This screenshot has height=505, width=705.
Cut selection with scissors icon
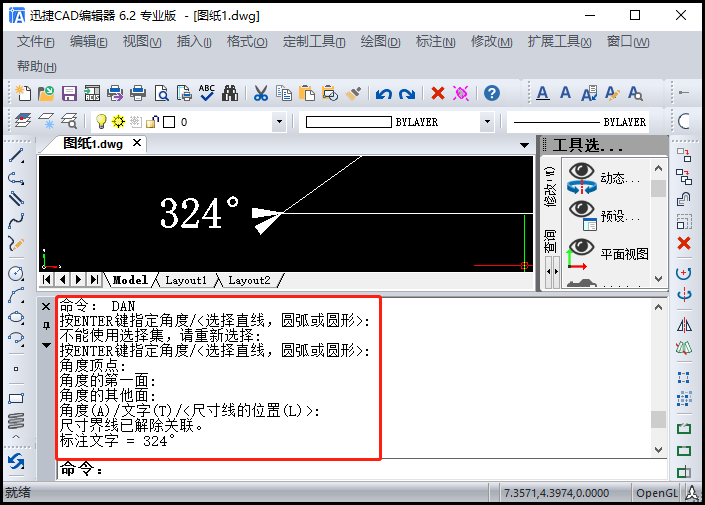[261, 93]
